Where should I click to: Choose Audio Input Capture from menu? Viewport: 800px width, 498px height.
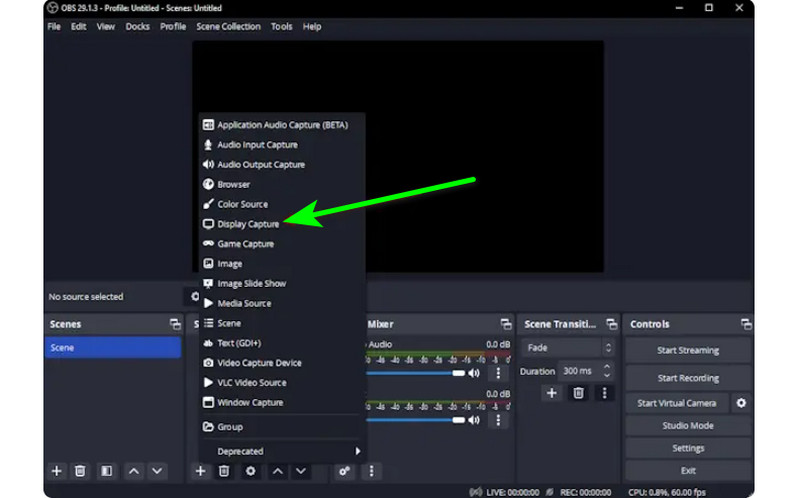pos(282,145)
